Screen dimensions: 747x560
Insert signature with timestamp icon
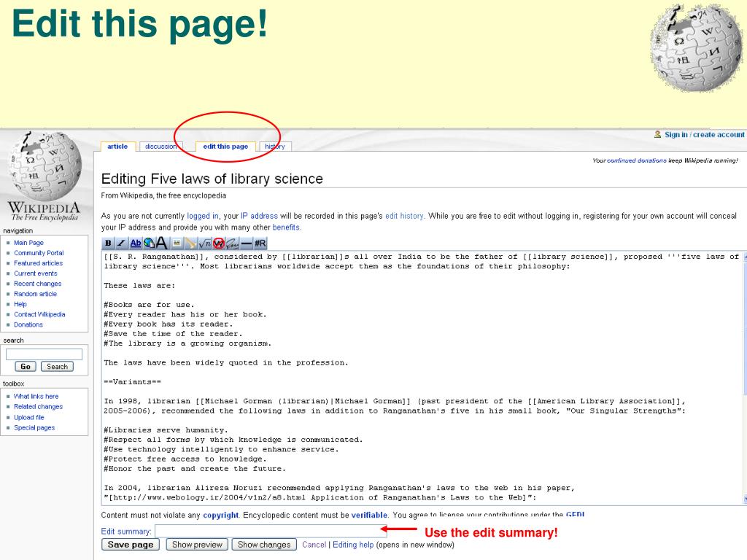click(x=232, y=244)
